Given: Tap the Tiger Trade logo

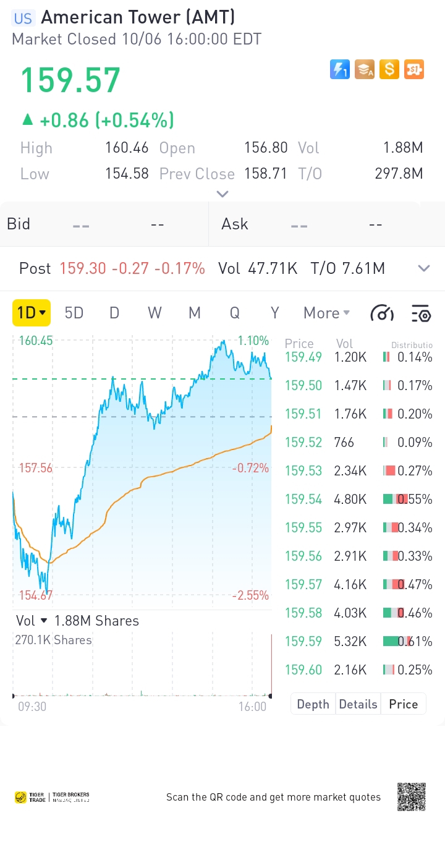Looking at the screenshot, I should pos(52,797).
